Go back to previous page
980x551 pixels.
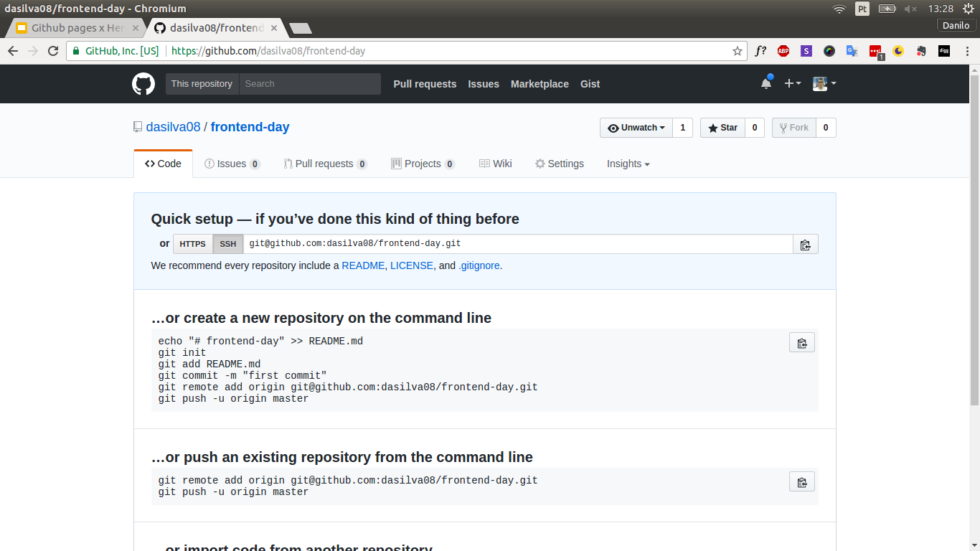point(13,51)
